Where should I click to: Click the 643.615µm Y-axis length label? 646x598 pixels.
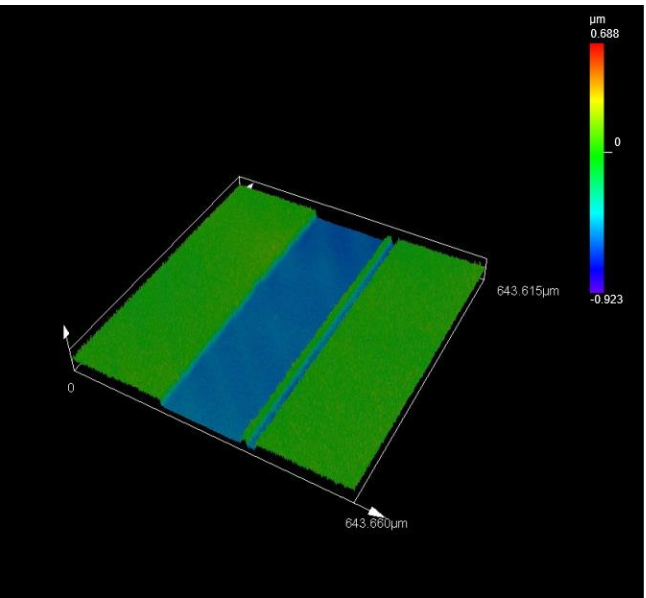coord(526,291)
